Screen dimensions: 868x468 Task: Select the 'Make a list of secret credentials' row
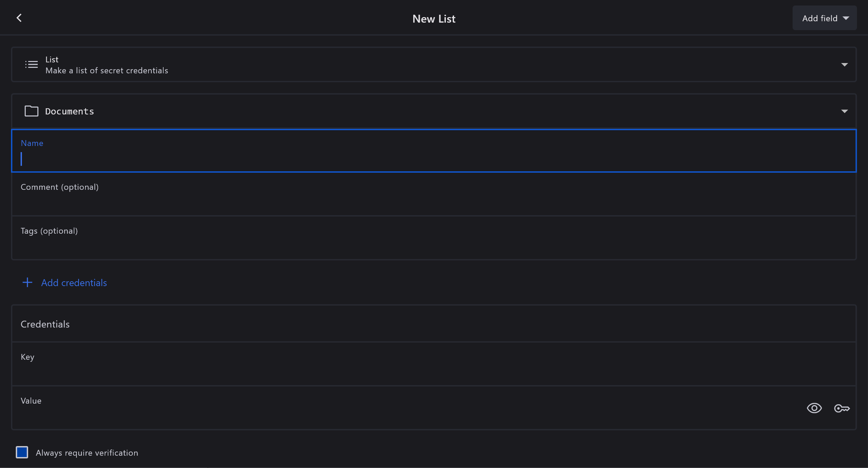point(107,71)
